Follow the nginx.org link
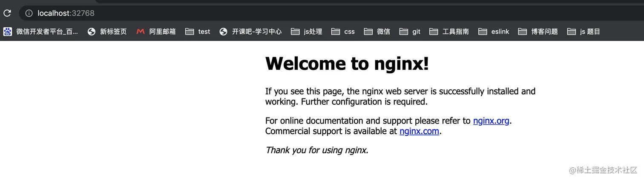 coord(491,121)
